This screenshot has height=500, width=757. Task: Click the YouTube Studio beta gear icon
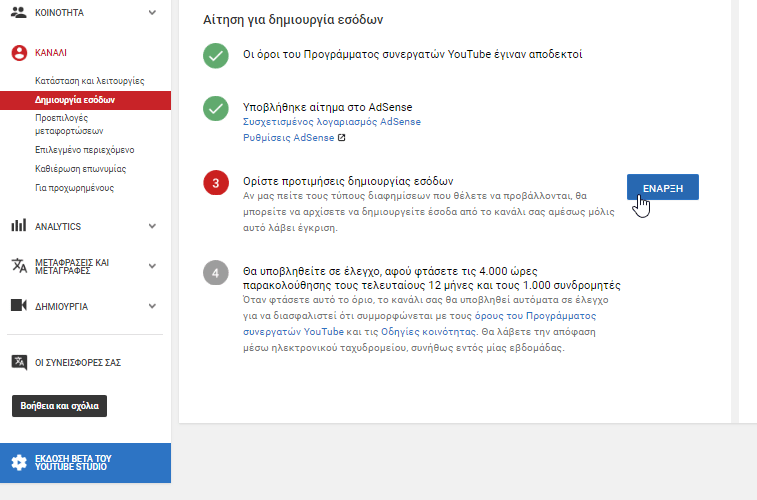click(19, 462)
